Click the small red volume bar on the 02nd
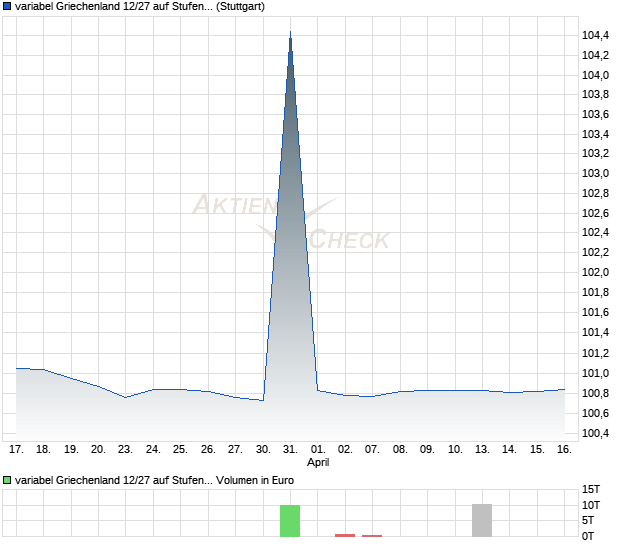The width and height of the screenshot is (620, 546). pyautogui.click(x=345, y=535)
